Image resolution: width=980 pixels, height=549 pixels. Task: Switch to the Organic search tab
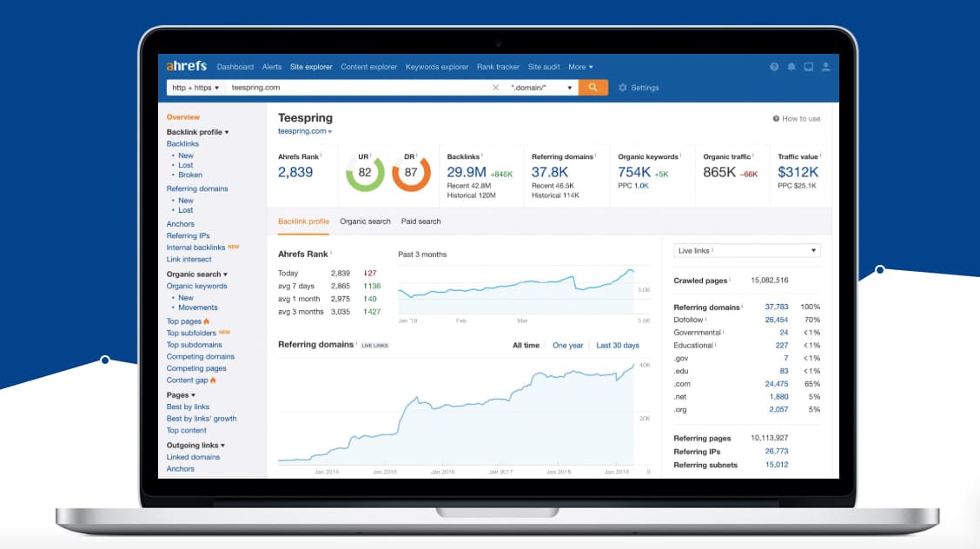pos(365,222)
